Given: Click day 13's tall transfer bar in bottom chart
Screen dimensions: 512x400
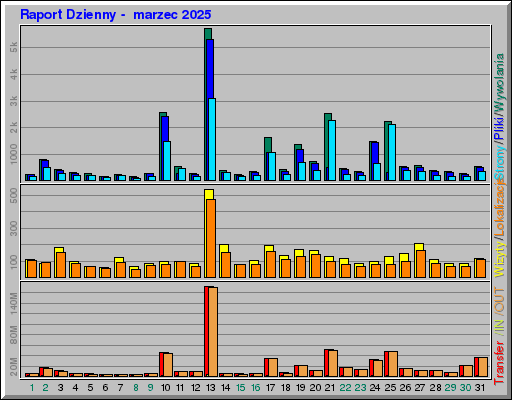Looking at the screenshot, I should pyautogui.click(x=213, y=332).
